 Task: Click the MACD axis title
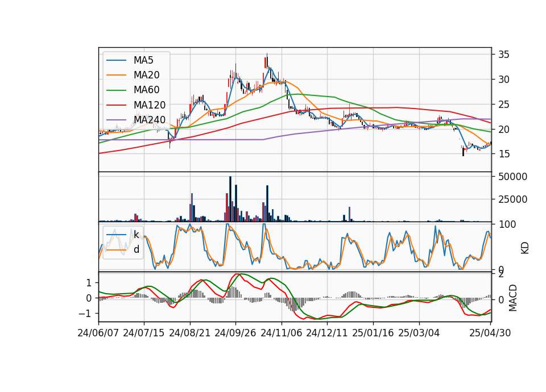point(513,298)
